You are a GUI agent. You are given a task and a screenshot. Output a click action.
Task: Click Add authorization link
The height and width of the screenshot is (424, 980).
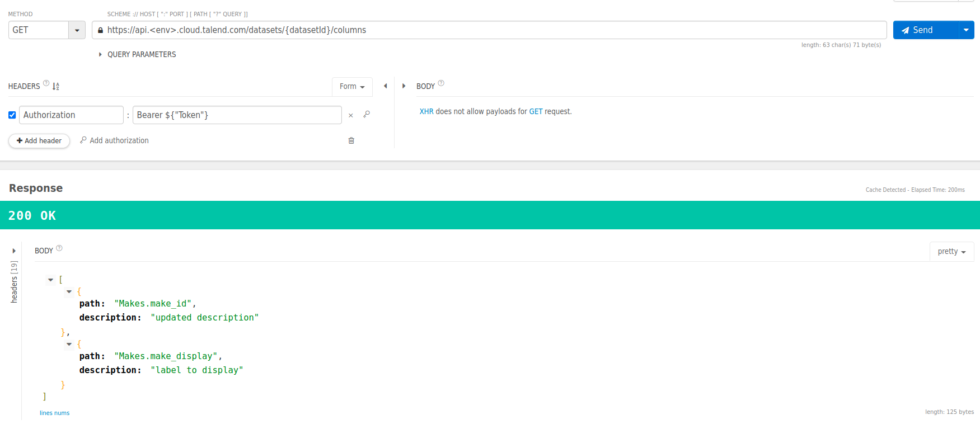114,140
